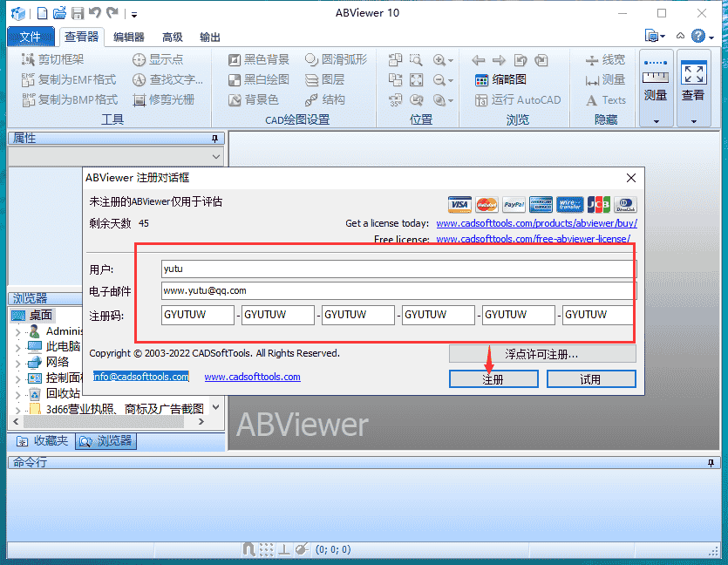The width and height of the screenshot is (728, 565).
Task: Open the dropdown under 查看 button
Action: click(694, 121)
